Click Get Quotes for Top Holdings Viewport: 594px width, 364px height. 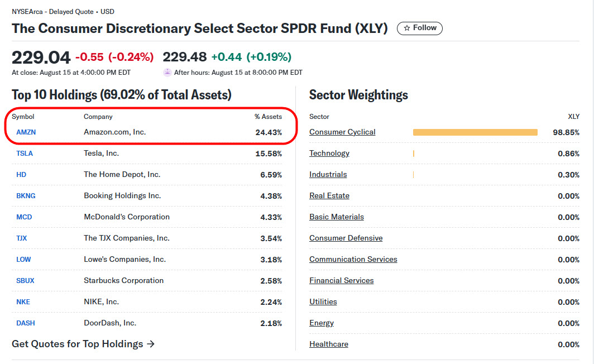tap(83, 344)
